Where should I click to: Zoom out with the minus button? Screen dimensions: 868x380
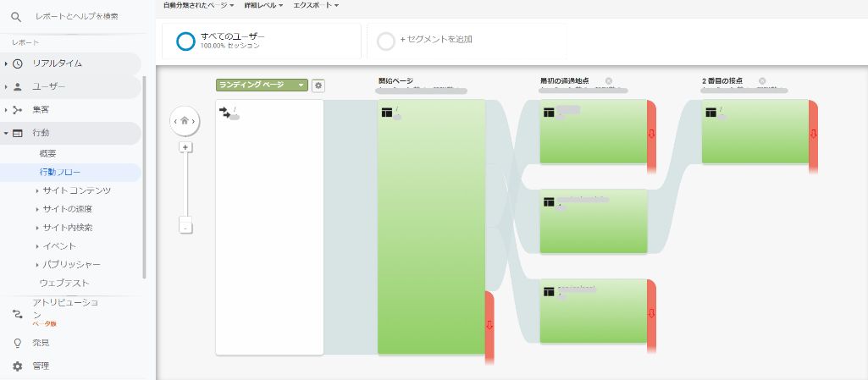coord(185,228)
